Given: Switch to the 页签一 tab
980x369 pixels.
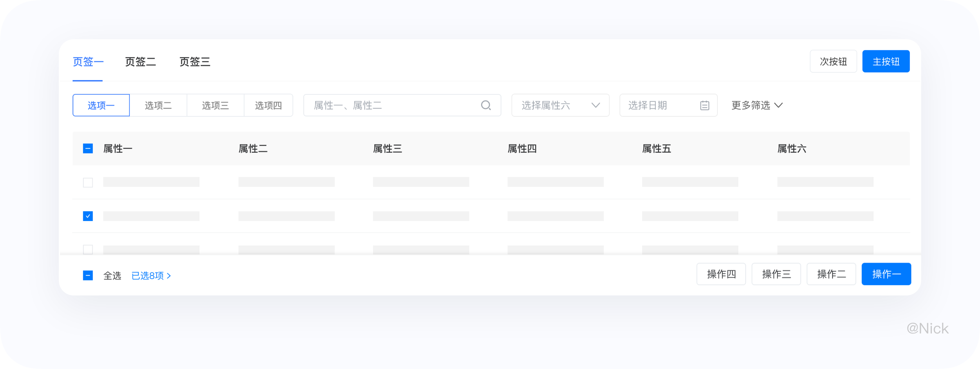Looking at the screenshot, I should (88, 62).
